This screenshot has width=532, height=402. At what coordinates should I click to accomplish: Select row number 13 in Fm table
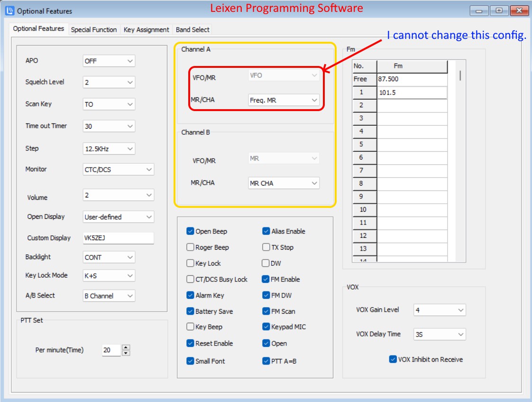365,249
